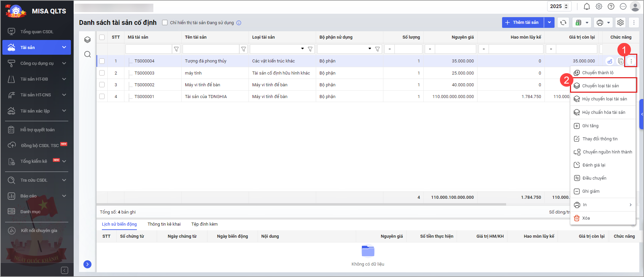Click the blue arrow expand button at bottom-left
The image size is (644, 277).
87,264
